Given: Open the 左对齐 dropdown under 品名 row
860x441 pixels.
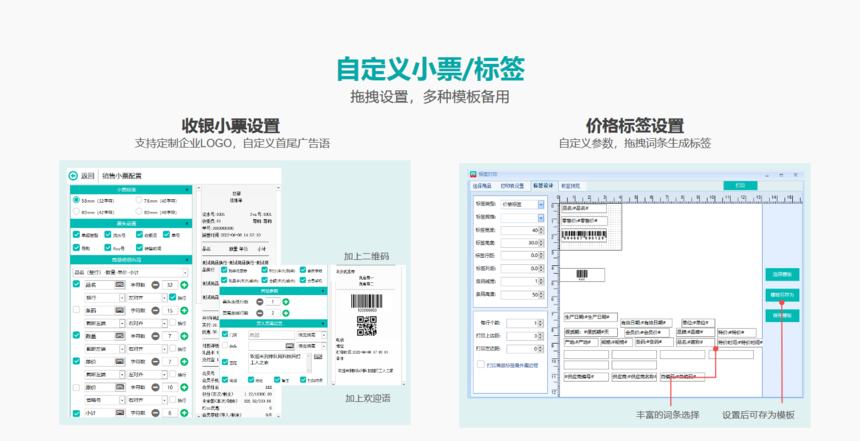Looking at the screenshot, I should (146, 297).
